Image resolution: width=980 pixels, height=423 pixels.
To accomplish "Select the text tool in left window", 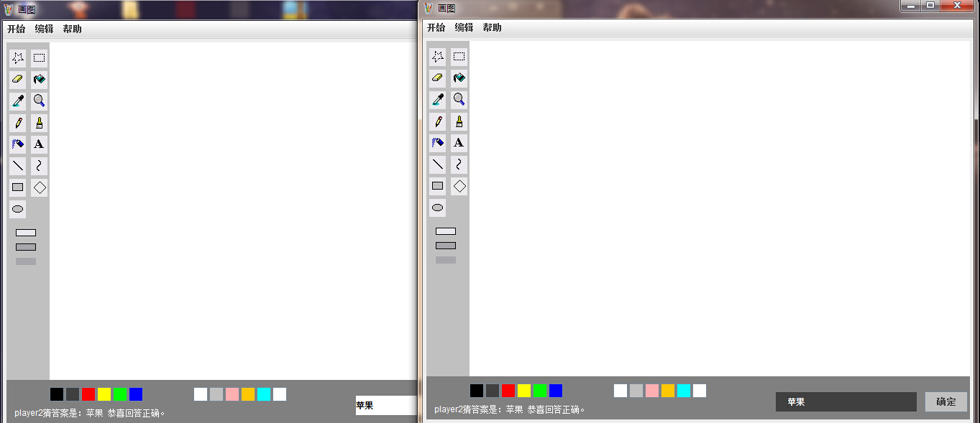I will 39,144.
